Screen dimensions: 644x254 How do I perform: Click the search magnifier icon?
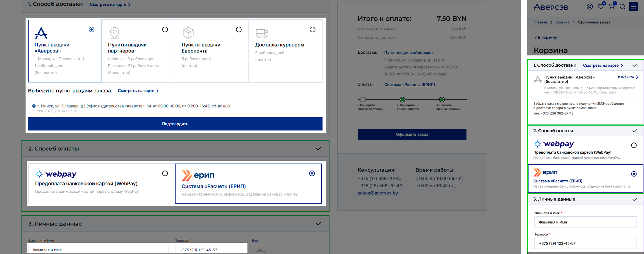[622, 7]
